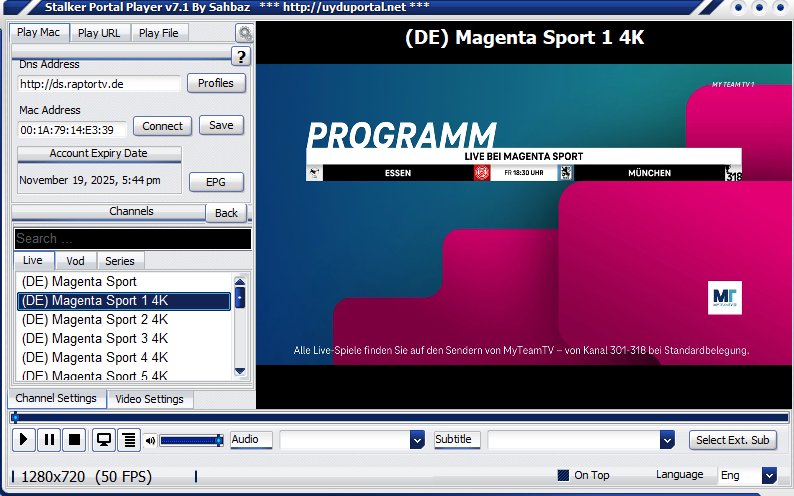Open the Video Settings tab
Screen dimensions: 794x496
pyautogui.click(x=149, y=399)
